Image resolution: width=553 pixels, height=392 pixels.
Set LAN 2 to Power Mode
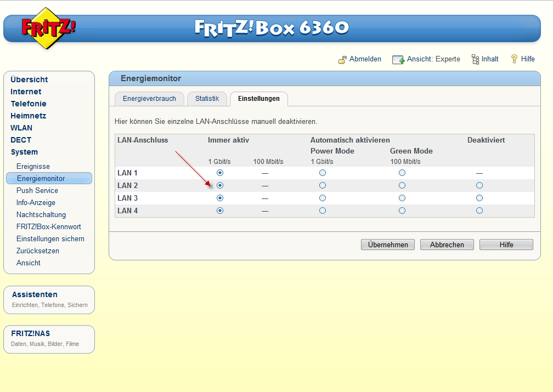point(323,185)
